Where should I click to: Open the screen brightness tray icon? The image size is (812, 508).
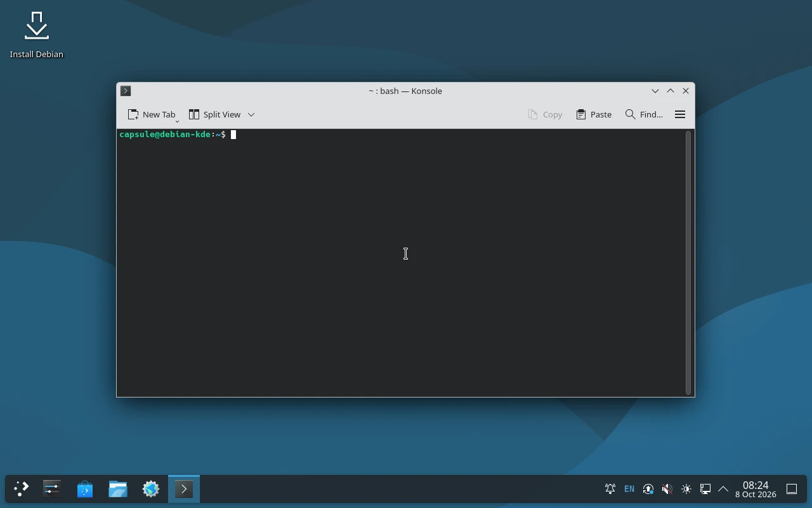coord(686,489)
